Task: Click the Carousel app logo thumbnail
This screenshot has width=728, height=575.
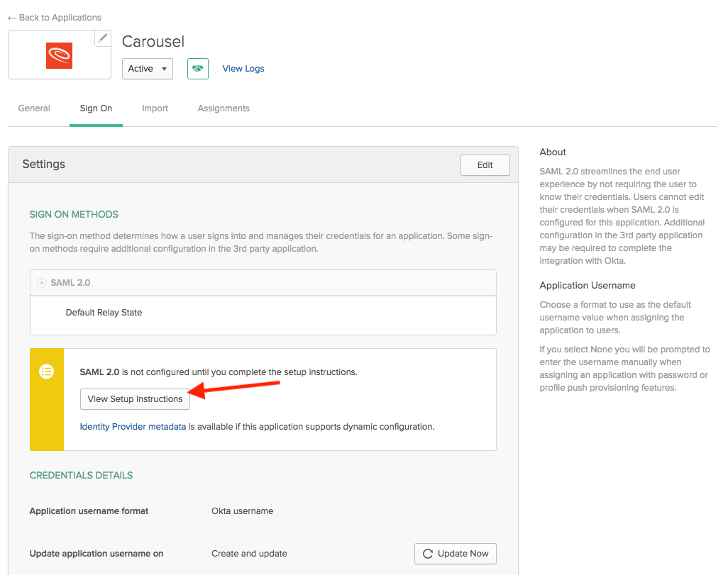Action: [59, 56]
